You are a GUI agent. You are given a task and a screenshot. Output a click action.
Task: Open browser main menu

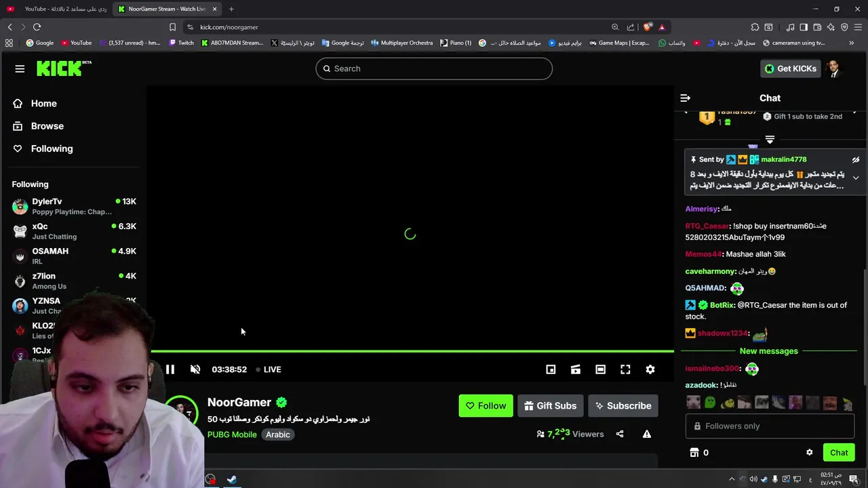[x=859, y=27]
